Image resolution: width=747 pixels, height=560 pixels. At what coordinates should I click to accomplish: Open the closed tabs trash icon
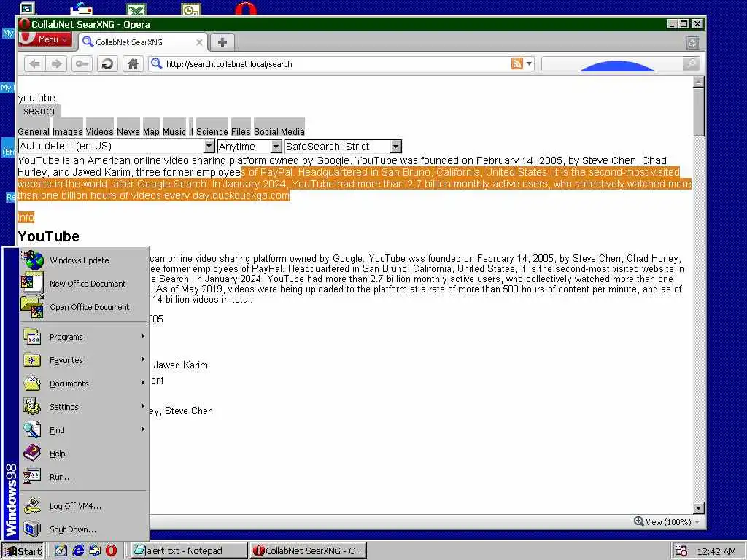(x=692, y=43)
